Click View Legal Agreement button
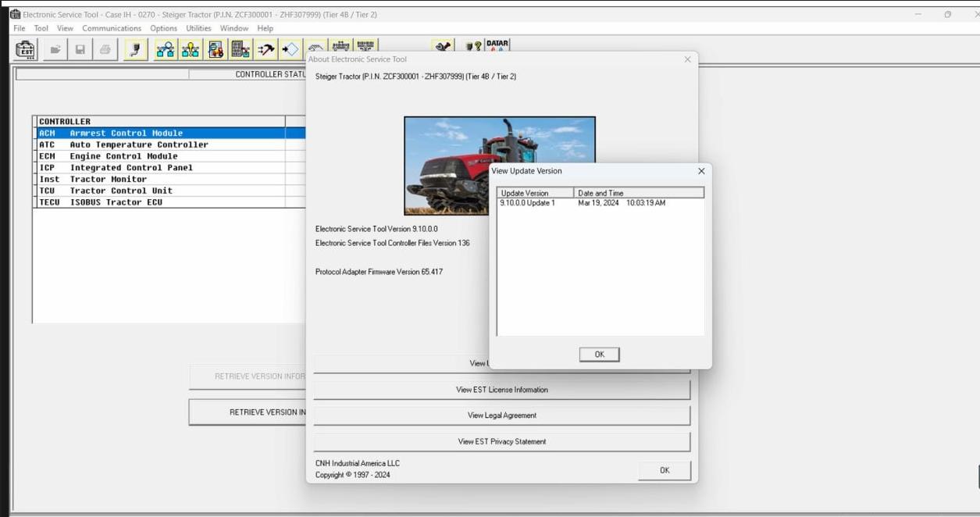The width and height of the screenshot is (980, 517). click(x=502, y=415)
